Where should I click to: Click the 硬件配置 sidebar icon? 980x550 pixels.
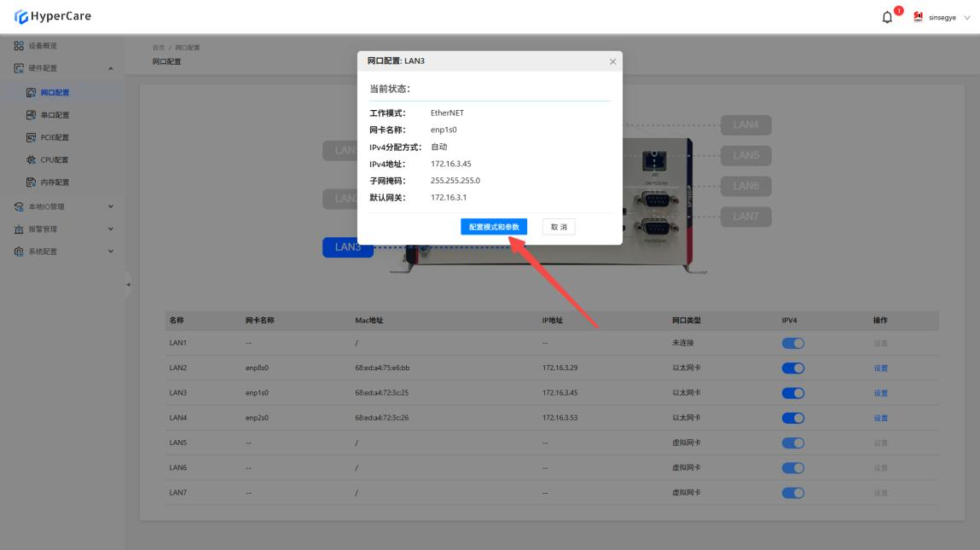click(x=19, y=68)
